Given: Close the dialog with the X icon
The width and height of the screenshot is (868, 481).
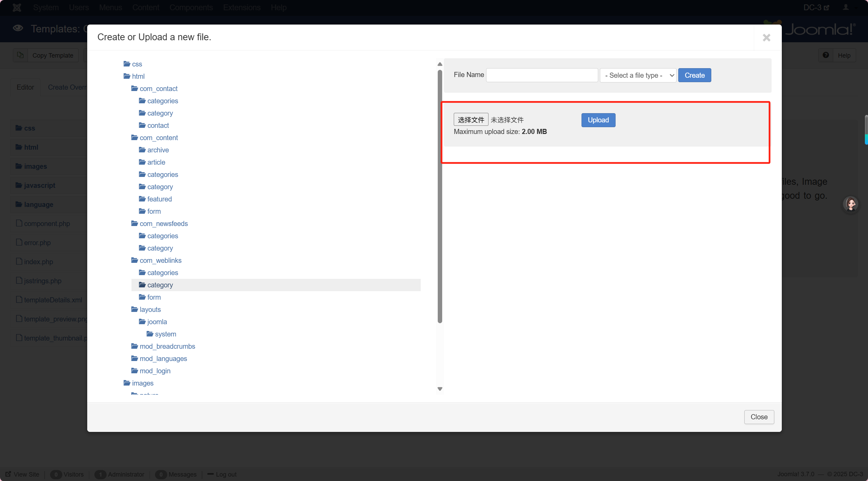Looking at the screenshot, I should (766, 37).
